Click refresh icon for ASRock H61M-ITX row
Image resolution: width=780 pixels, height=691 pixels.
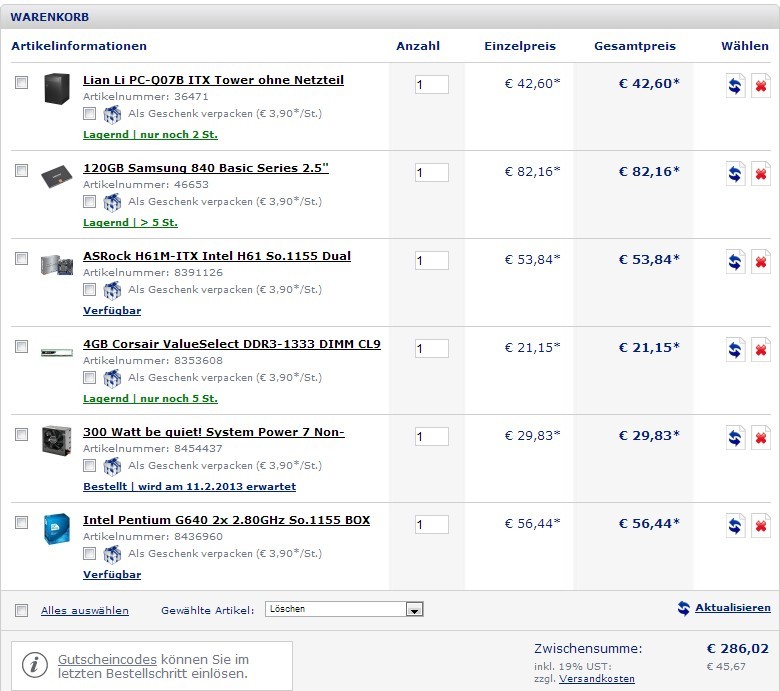735,262
